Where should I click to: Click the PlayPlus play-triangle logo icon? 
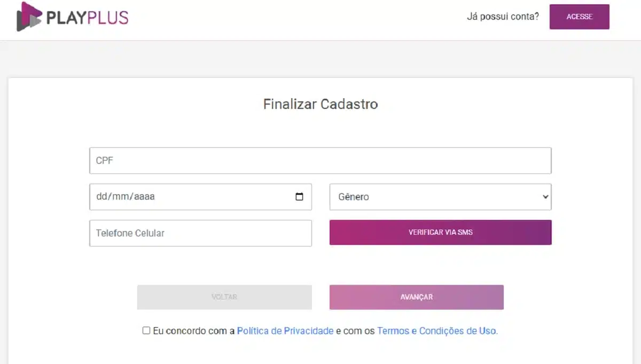click(x=28, y=17)
